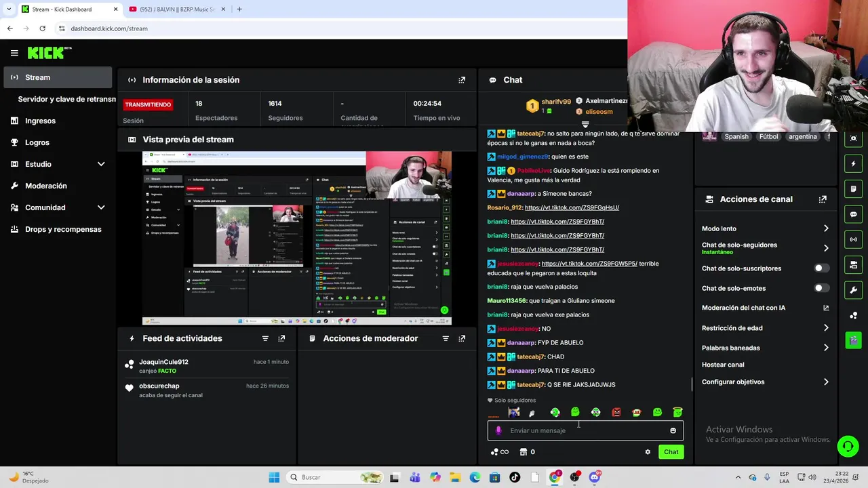Open the green headset support button
The width and height of the screenshot is (868, 488).
coord(848,446)
